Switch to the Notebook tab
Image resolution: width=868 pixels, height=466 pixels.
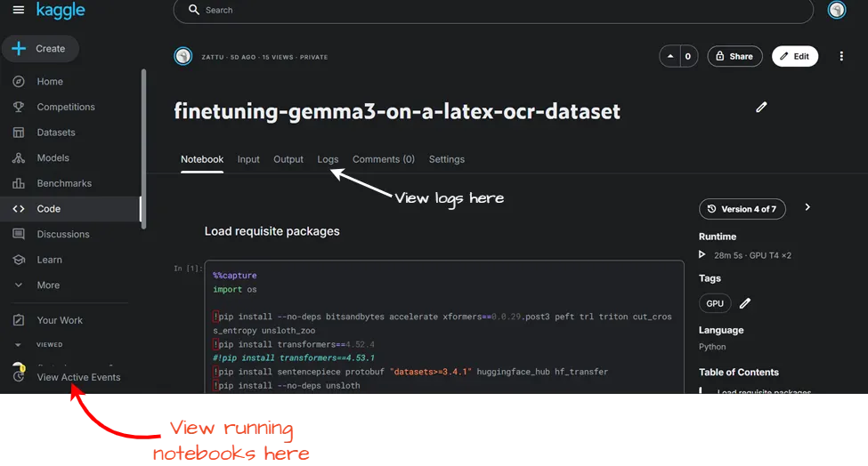(x=202, y=159)
